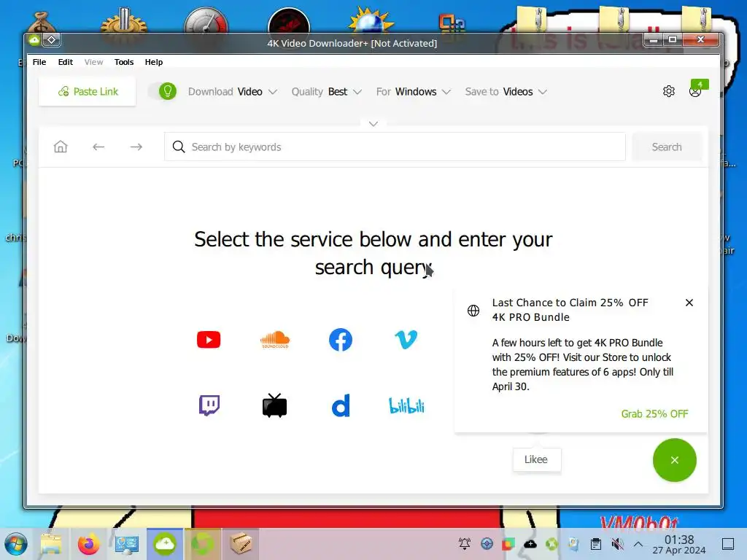Select the YouTube service icon

point(209,340)
